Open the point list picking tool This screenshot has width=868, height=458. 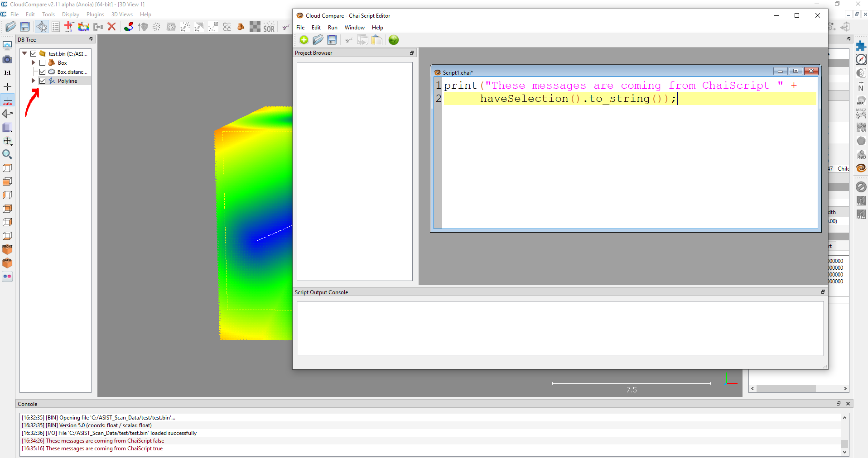56,27
